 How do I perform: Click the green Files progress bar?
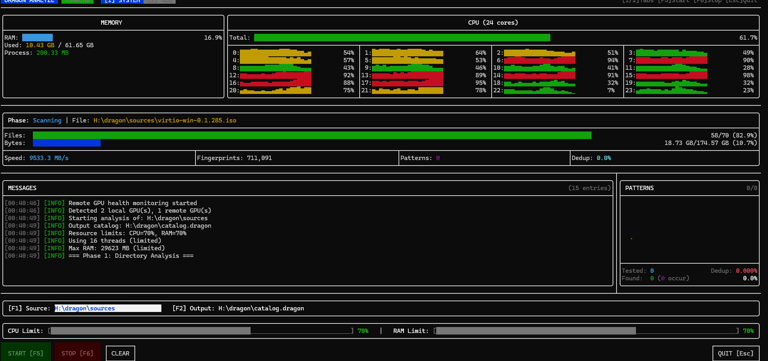pos(312,135)
